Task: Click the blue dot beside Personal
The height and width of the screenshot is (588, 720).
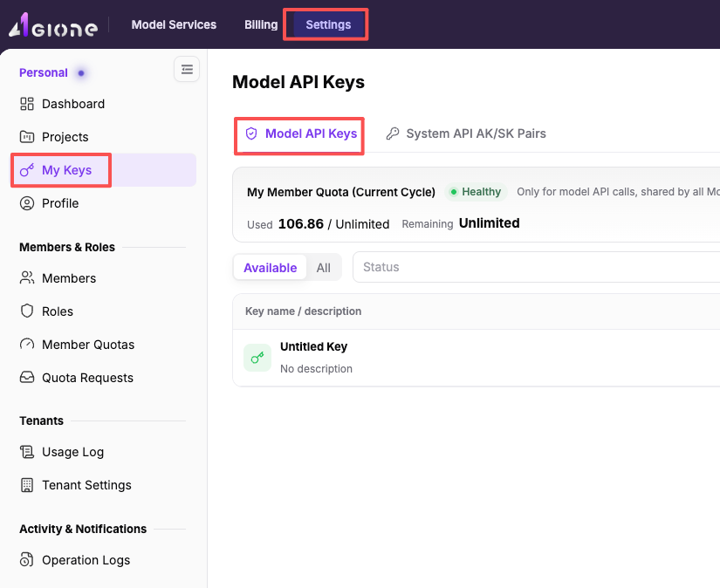Action: (81, 73)
